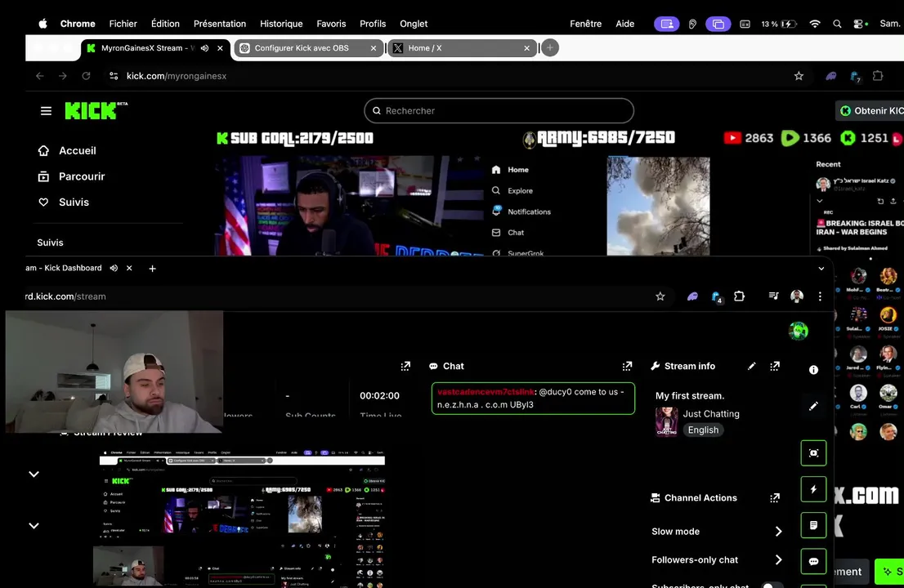Open Chrome profile avatar in dashboard window
Image resolution: width=904 pixels, height=588 pixels.
(797, 296)
